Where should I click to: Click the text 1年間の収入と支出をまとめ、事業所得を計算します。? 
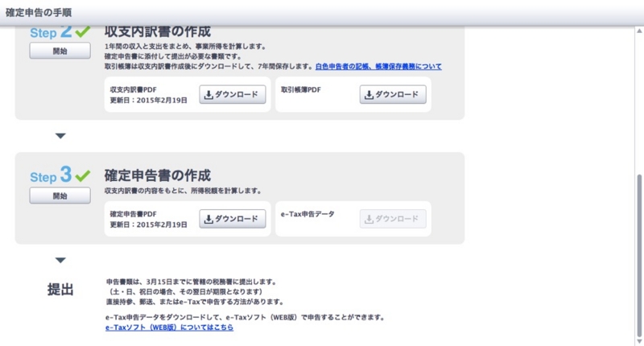click(x=185, y=47)
